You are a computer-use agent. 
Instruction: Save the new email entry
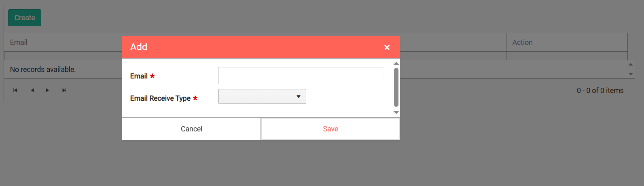330,129
